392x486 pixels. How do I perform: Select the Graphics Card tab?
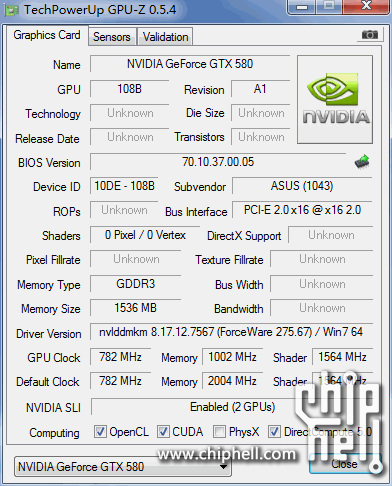point(47,35)
